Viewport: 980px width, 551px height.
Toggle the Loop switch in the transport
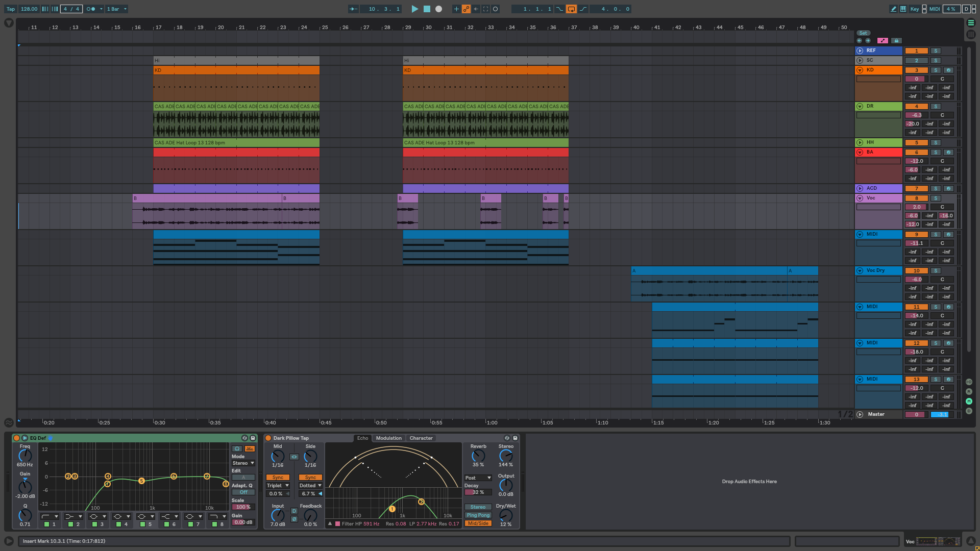pyautogui.click(x=571, y=9)
